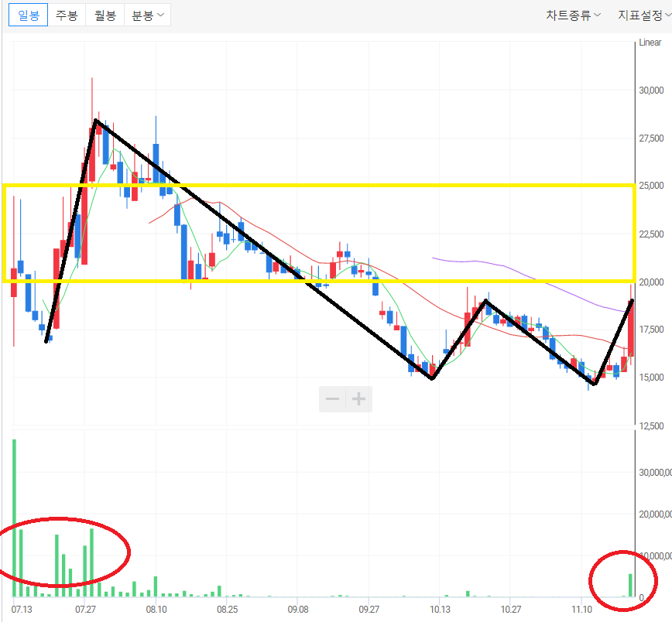Click the 10.27 date axis label
The width and height of the screenshot is (672, 622).
511,609
